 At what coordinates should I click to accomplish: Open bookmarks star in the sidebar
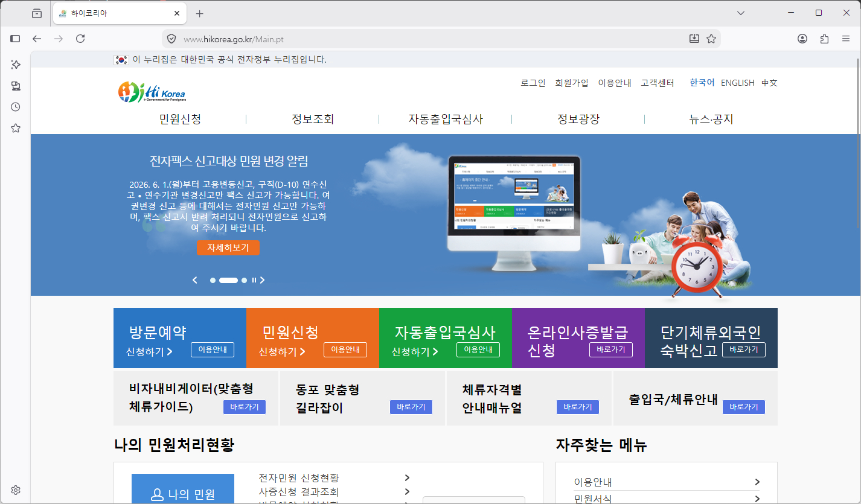point(16,128)
